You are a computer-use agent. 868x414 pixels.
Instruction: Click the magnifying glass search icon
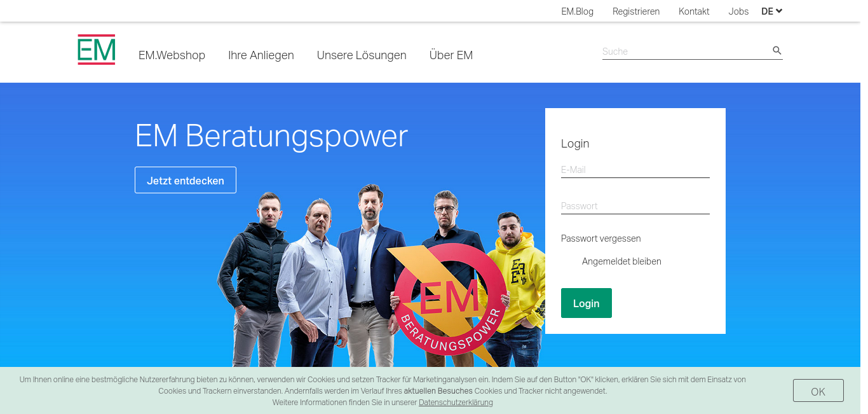point(776,50)
